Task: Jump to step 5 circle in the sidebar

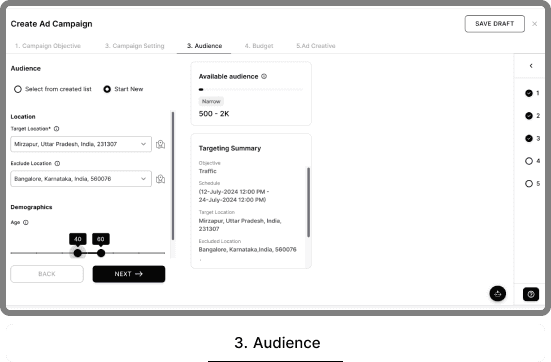Action: coord(529,183)
